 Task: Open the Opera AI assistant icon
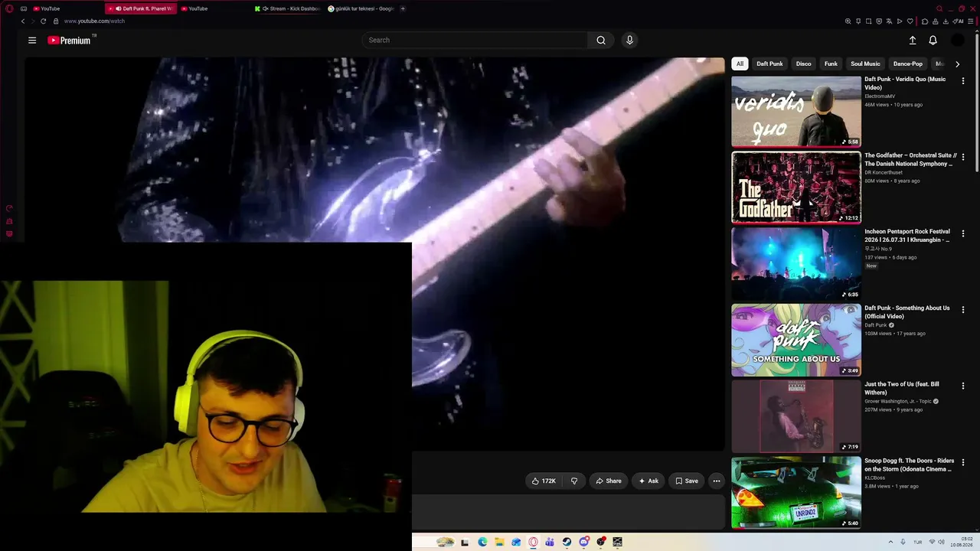958,21
